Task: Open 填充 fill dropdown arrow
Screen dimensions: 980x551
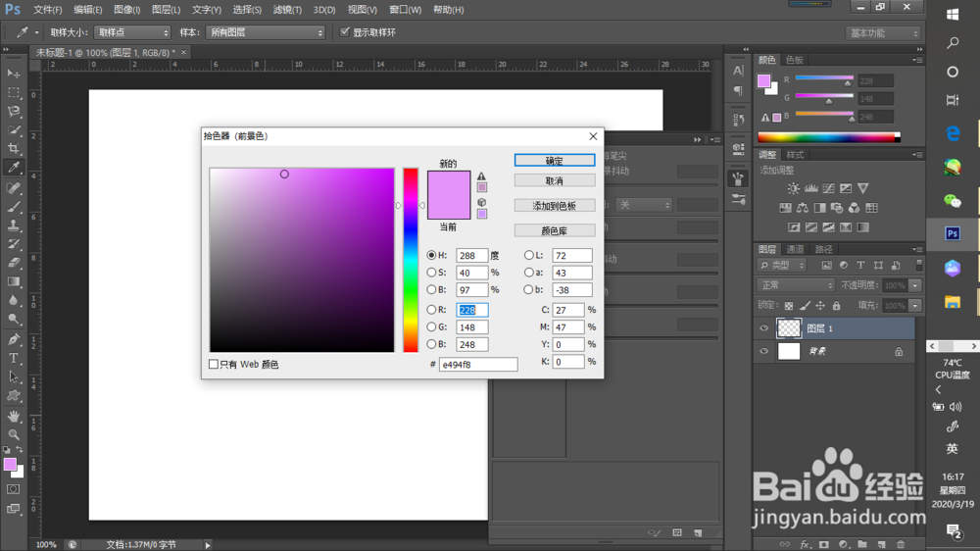Action: tap(915, 305)
